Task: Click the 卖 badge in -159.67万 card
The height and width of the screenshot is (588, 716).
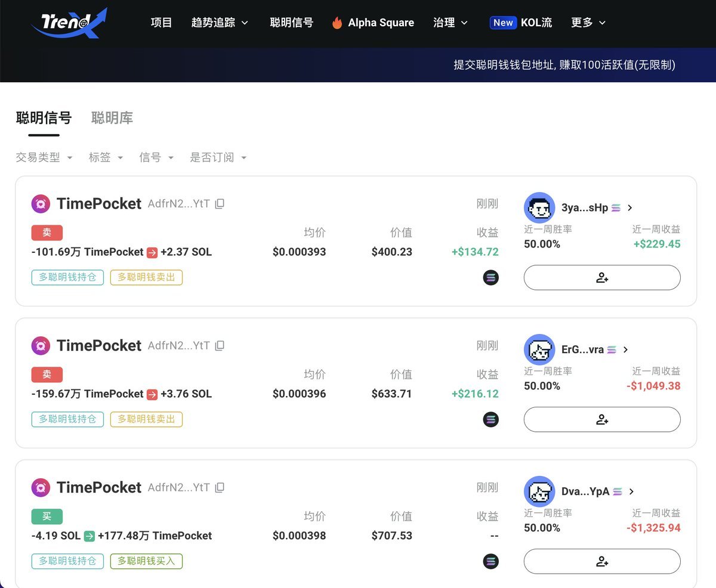Action: 47,375
